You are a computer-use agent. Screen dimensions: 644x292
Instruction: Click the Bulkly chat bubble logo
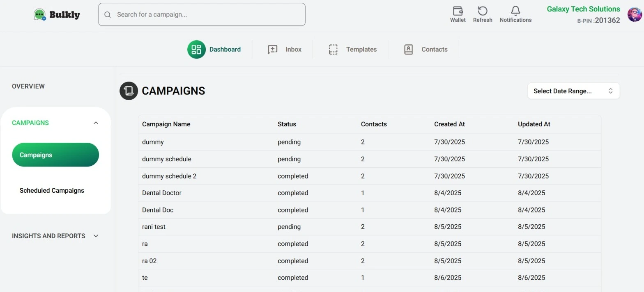point(40,15)
